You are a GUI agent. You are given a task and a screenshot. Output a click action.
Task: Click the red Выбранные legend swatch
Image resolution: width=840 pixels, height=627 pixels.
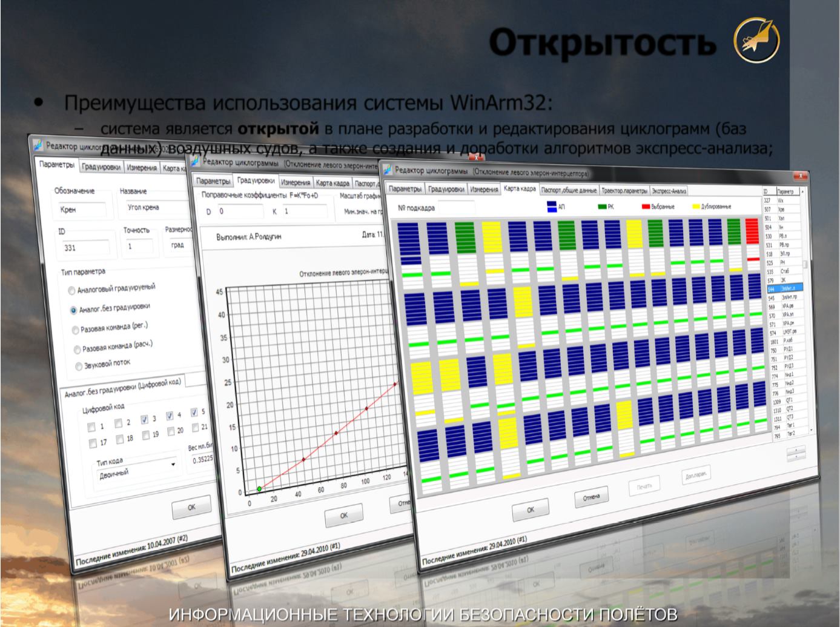[x=647, y=207]
